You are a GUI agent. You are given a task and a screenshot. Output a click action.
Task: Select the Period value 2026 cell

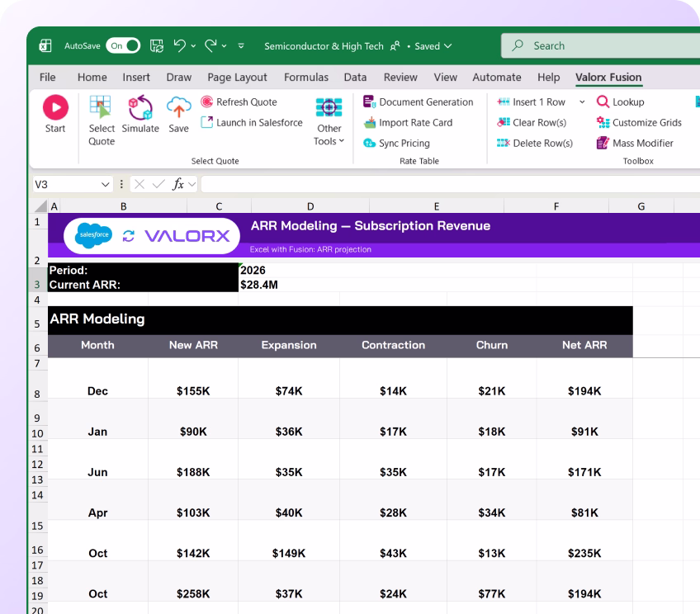(x=253, y=271)
